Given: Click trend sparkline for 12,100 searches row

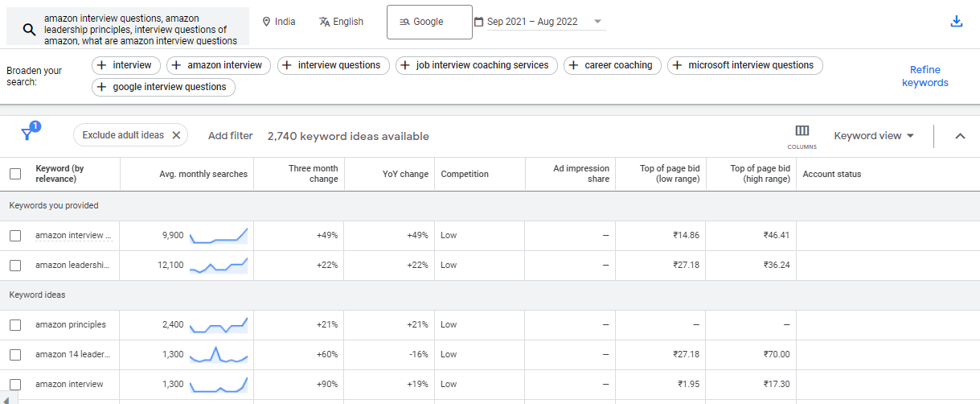Looking at the screenshot, I should [x=219, y=266].
